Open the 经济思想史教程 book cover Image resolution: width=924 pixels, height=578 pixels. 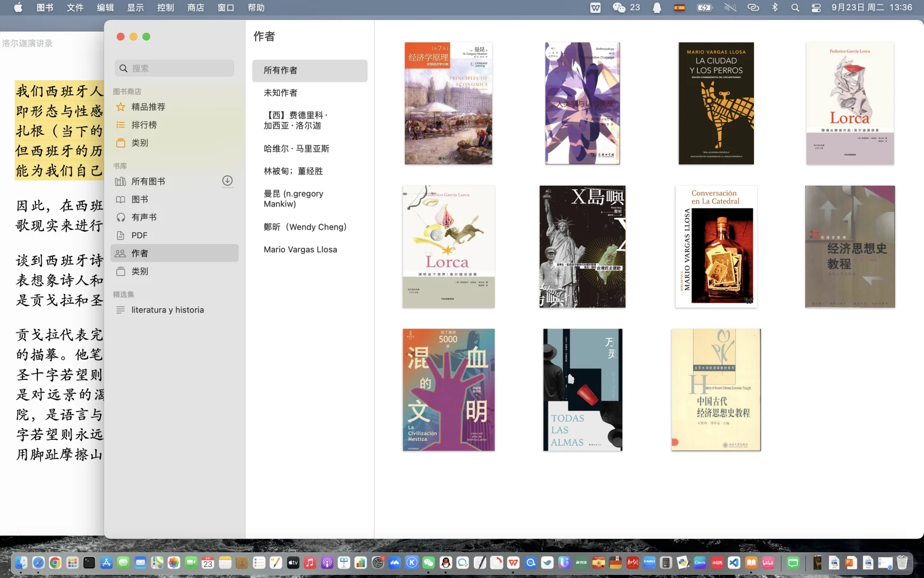pos(850,247)
